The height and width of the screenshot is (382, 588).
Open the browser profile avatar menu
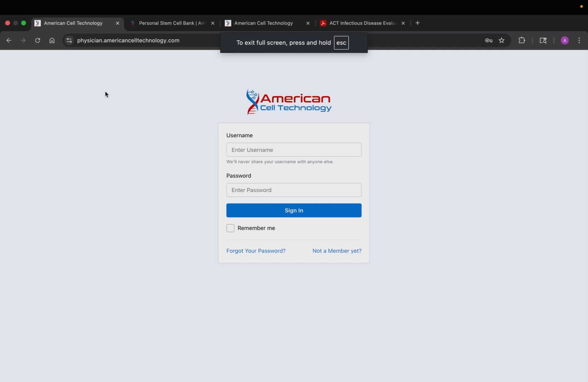pyautogui.click(x=564, y=40)
